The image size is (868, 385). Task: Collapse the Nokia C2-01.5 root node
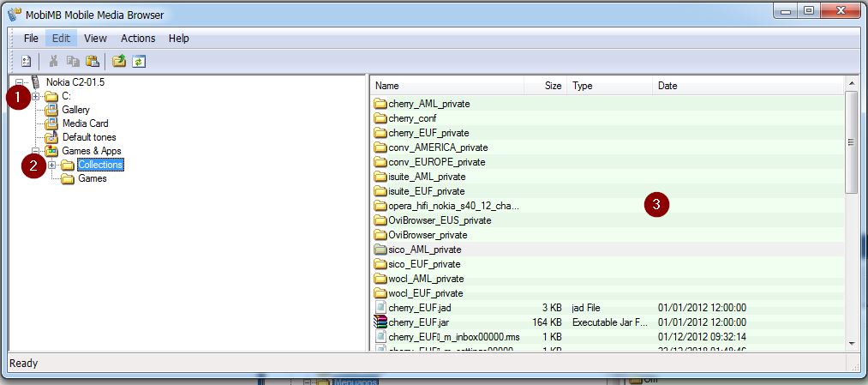pyautogui.click(x=20, y=82)
